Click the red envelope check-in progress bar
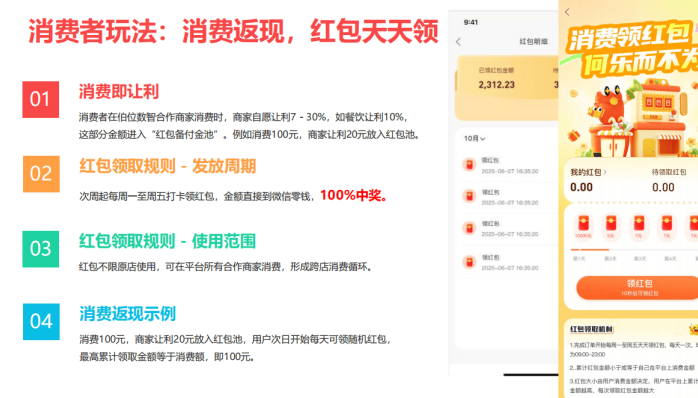This screenshot has height=398, width=698. pyautogui.click(x=634, y=250)
